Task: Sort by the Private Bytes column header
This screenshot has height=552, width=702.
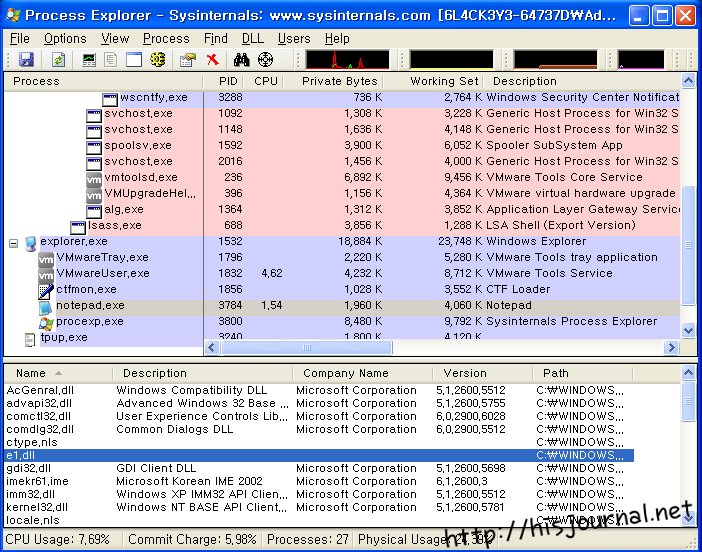Action: pyautogui.click(x=333, y=81)
